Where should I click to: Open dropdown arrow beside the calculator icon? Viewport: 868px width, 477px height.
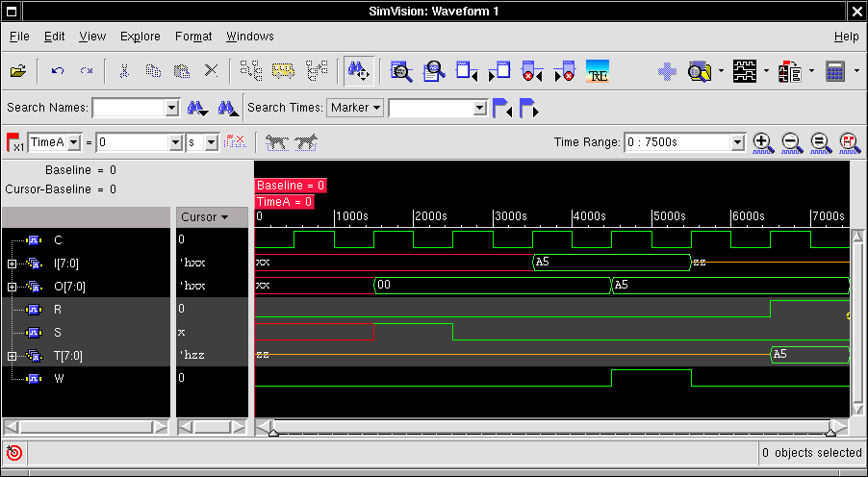point(856,71)
